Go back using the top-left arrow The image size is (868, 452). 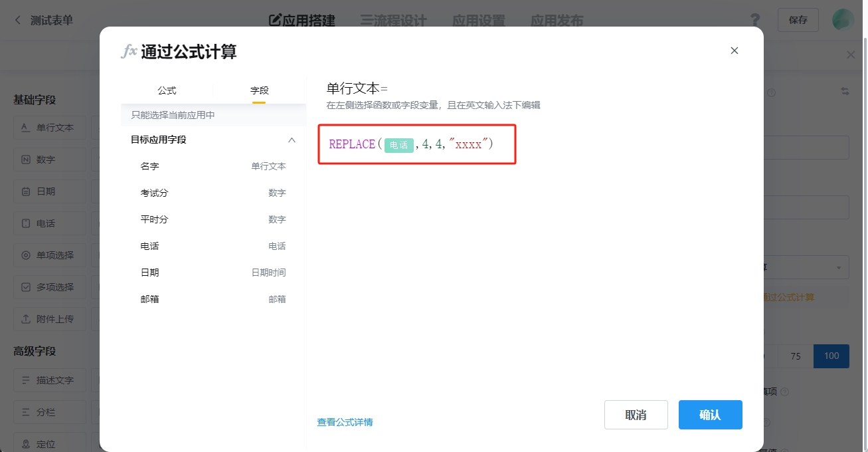tap(18, 21)
